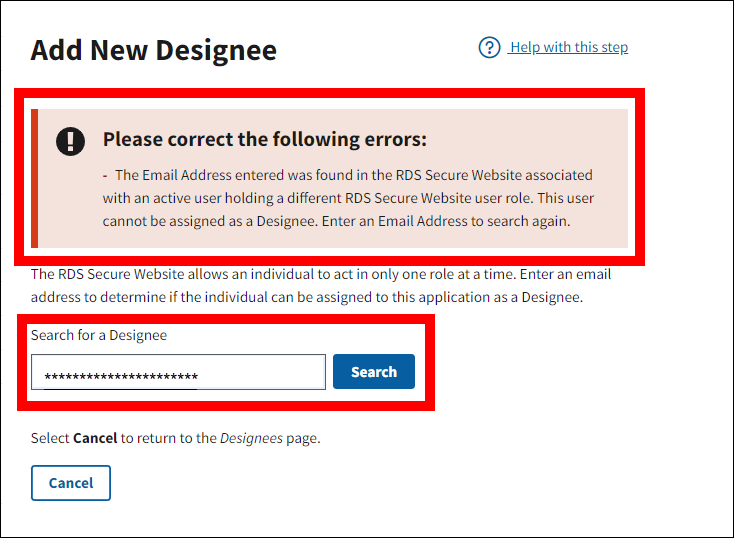Click the help question mark icon
Screen dimensions: 734x538
click(x=489, y=48)
